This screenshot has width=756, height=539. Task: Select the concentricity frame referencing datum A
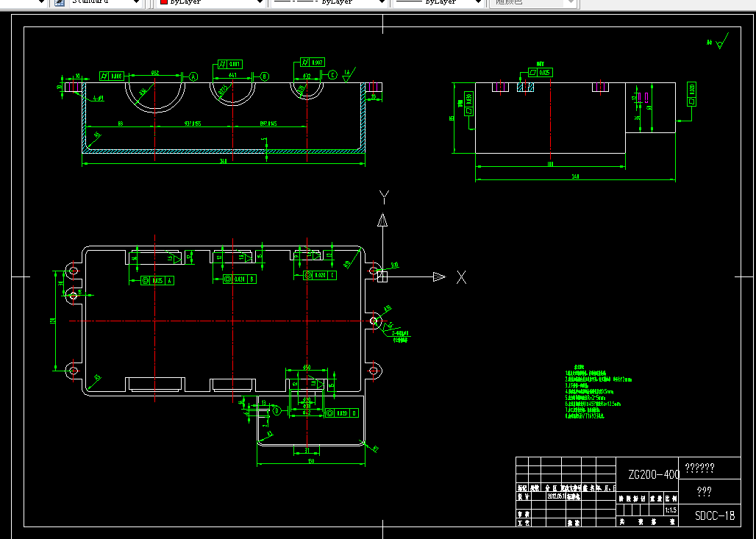pyautogui.click(x=157, y=281)
